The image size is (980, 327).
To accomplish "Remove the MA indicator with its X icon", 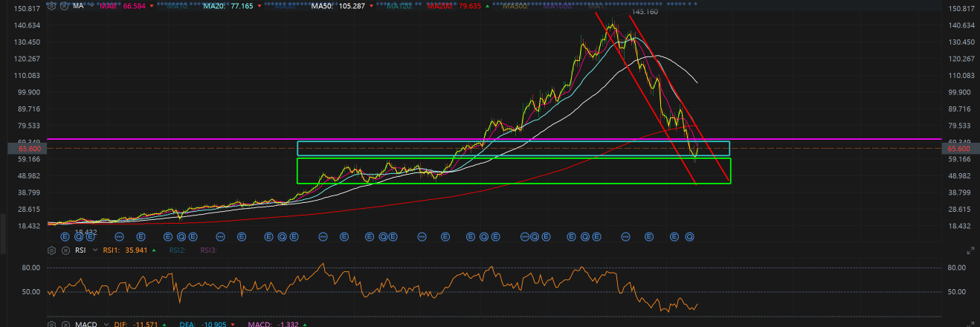I will [x=65, y=5].
